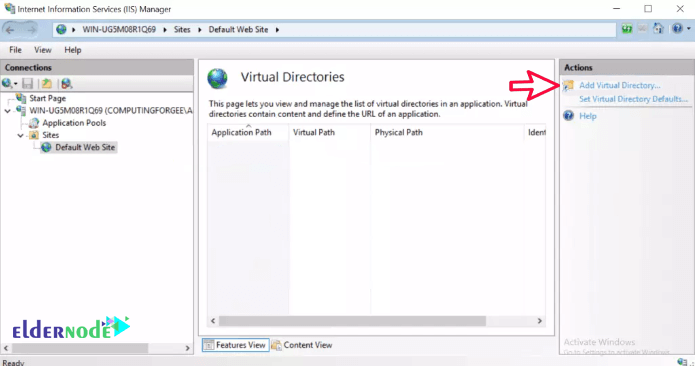Select WIN-UG5M08R1Q69 server tree label
This screenshot has width=697, height=368.
tap(111, 111)
